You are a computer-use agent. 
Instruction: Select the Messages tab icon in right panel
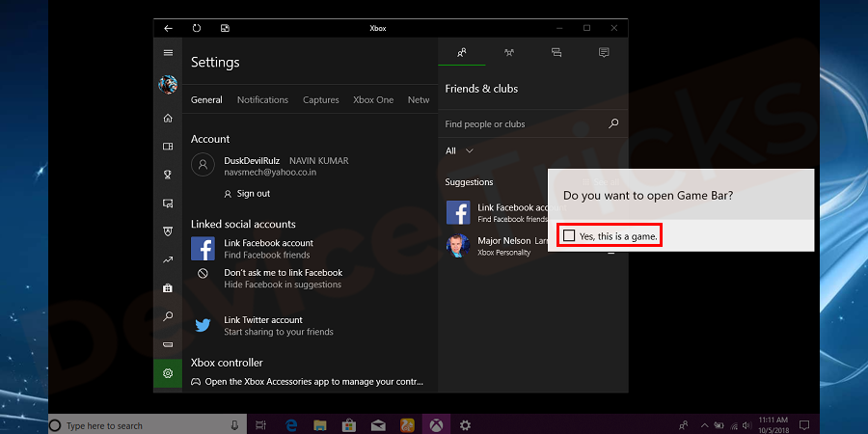556,53
